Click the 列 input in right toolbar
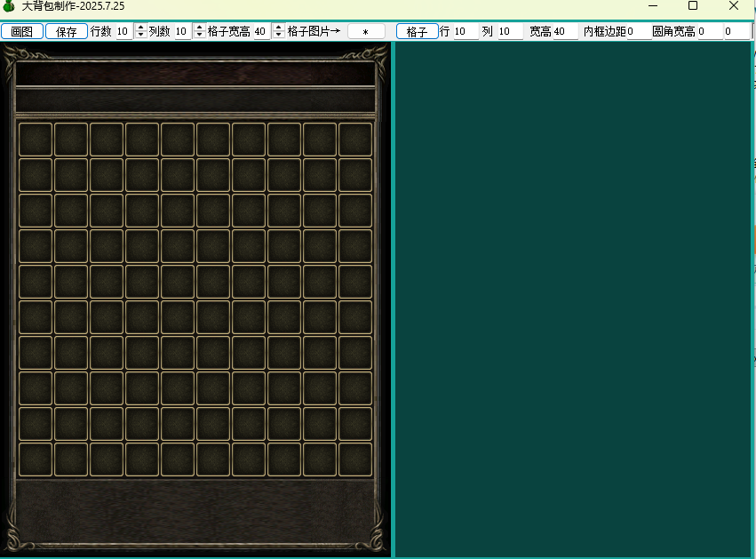The width and height of the screenshot is (756, 559). click(510, 31)
